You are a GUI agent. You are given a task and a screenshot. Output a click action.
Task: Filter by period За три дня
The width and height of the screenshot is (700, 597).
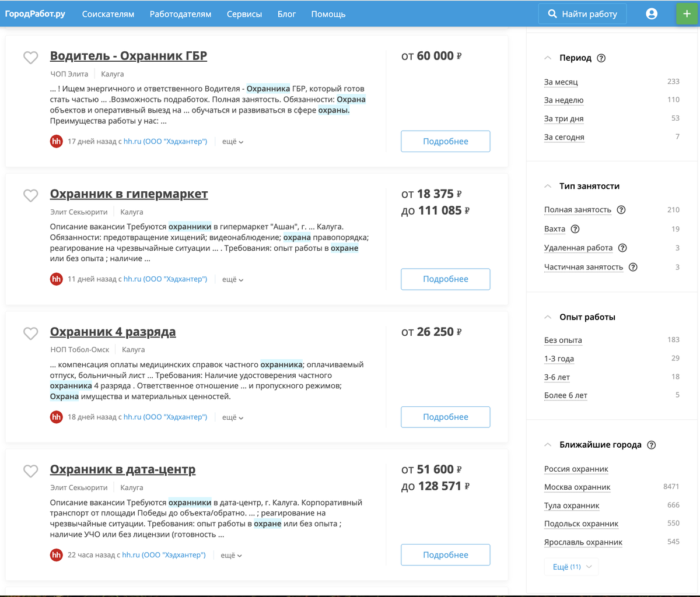[x=563, y=119]
